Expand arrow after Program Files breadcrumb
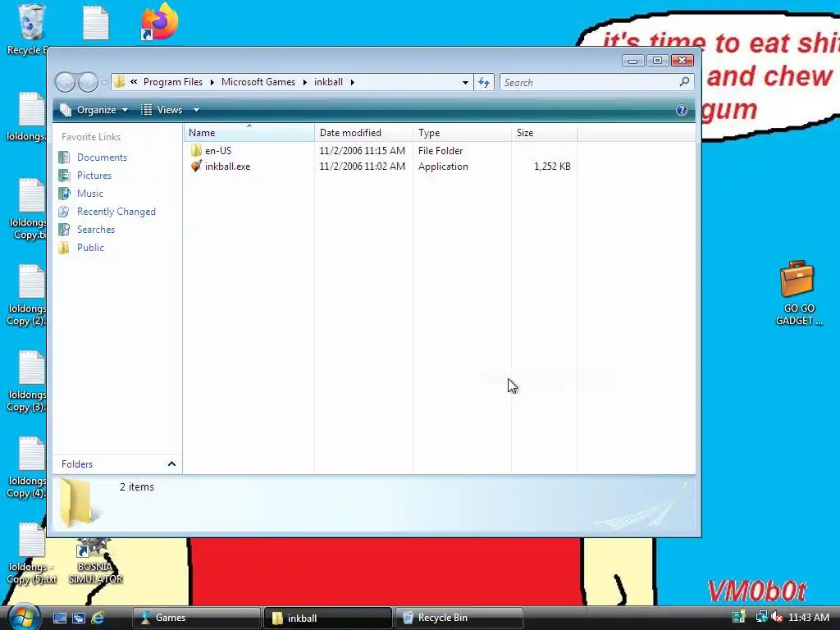The height and width of the screenshot is (630, 840). click(212, 83)
